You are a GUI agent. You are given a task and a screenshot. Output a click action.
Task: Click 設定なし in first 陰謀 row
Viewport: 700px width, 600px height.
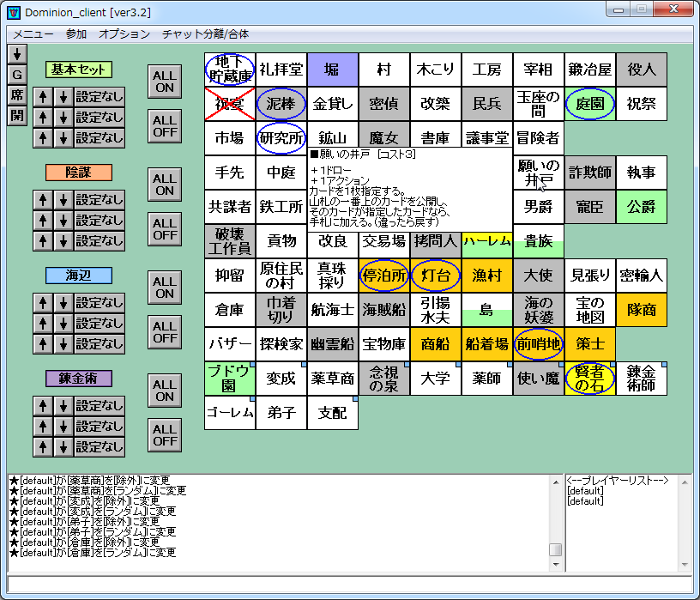point(100,200)
